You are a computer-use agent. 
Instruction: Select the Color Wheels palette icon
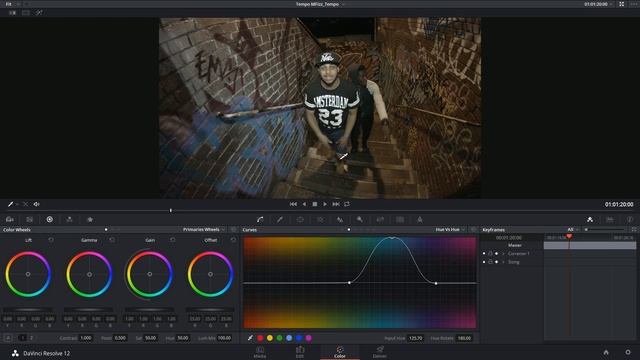click(x=49, y=220)
